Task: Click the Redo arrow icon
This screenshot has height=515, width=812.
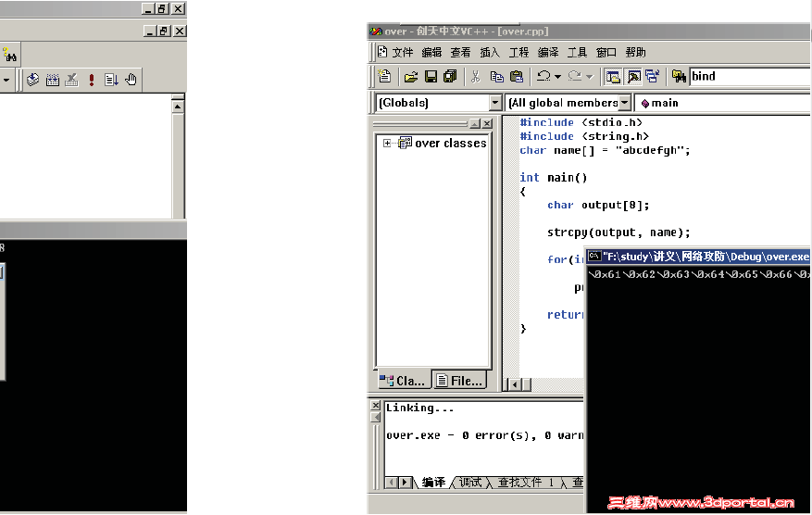Action: click(575, 76)
